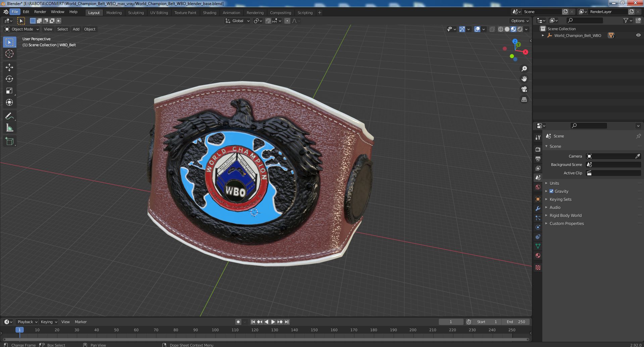This screenshot has height=347, width=644.
Task: Expand the Keying Sets panel
Action: 560,199
